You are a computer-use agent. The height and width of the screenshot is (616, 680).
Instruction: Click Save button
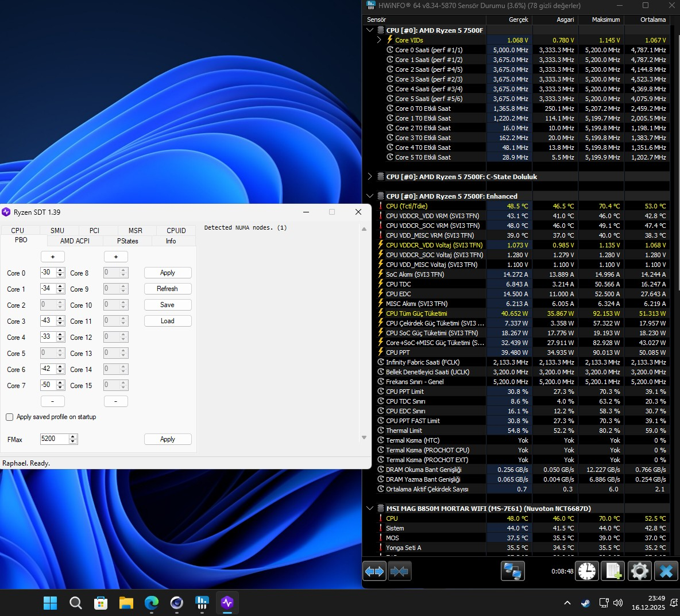(167, 305)
